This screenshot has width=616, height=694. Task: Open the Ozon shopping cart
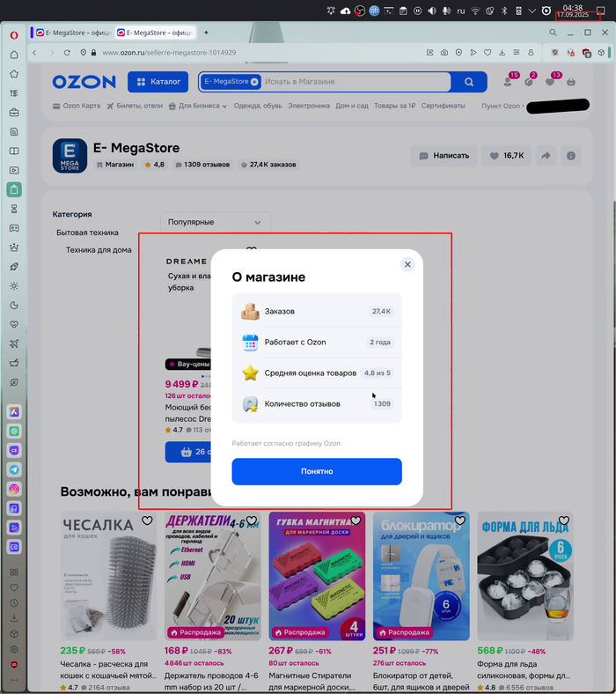point(571,82)
